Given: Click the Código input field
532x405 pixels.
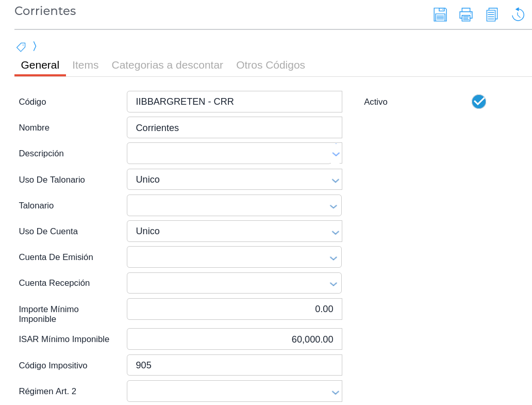Looking at the screenshot, I should coord(234,102).
